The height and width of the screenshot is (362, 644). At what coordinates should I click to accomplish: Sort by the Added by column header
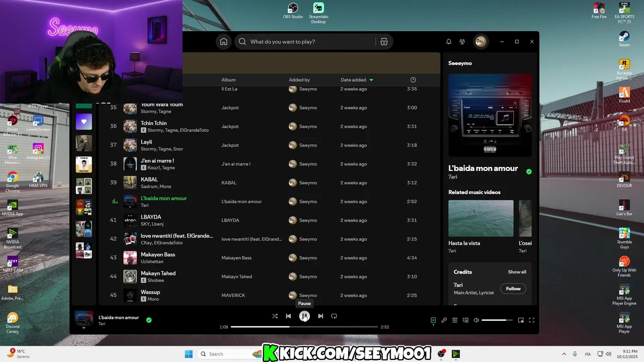(299, 80)
